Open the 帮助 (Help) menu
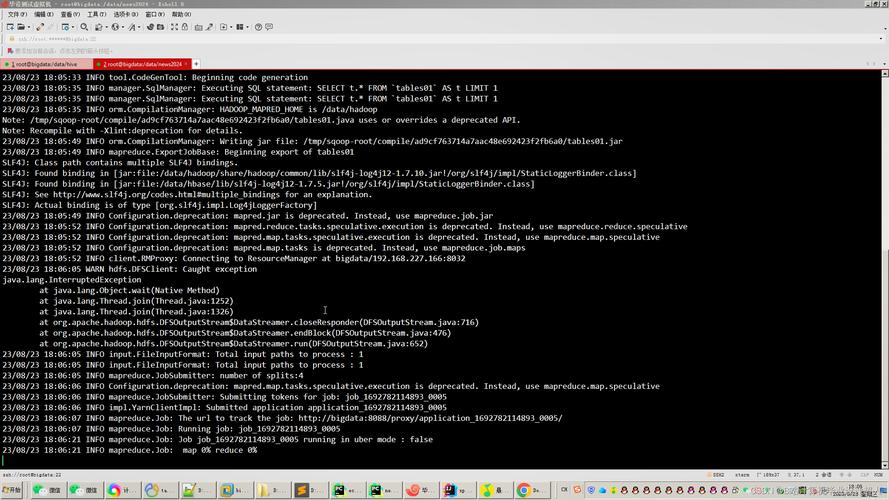Image resolution: width=889 pixels, height=500 pixels. 181,14
